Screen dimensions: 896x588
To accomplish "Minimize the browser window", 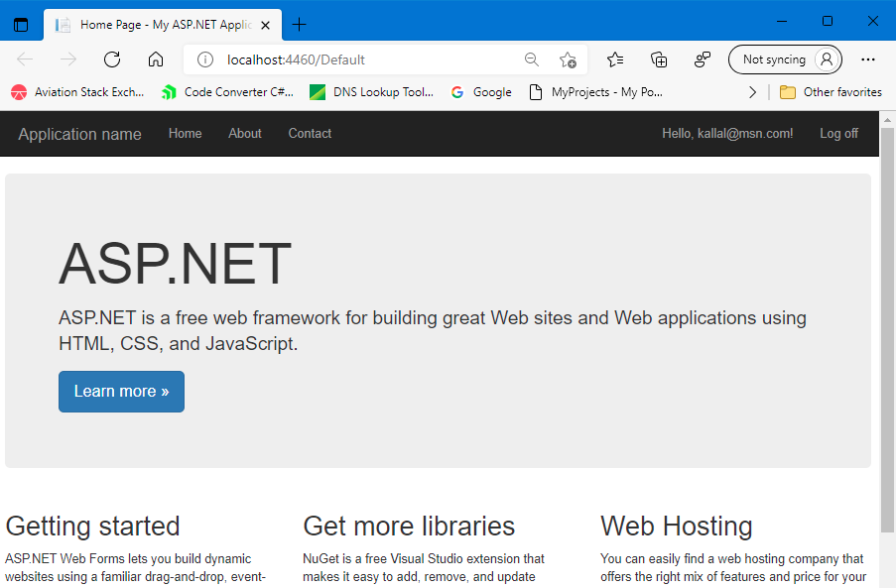I will [782, 21].
